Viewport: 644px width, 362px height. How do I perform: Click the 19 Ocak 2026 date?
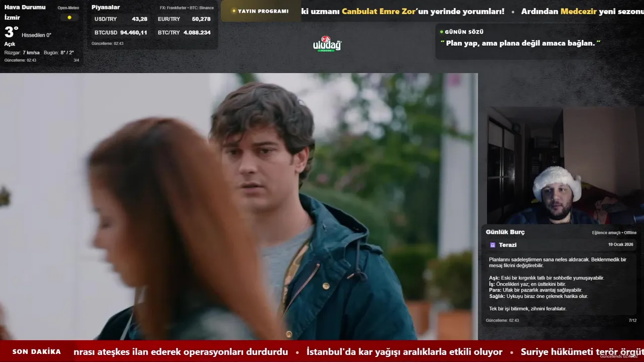click(620, 244)
